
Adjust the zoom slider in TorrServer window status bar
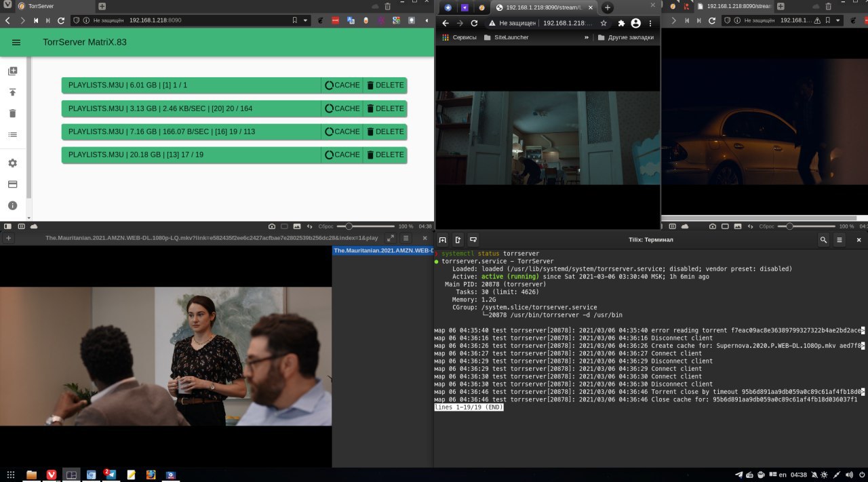(x=366, y=226)
